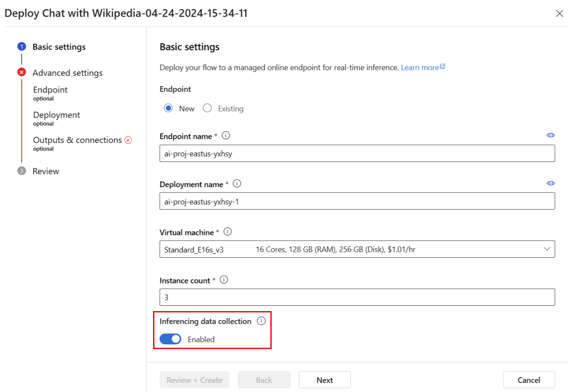The height and width of the screenshot is (392, 572).
Task: Click info icon next to Endpoint name
Action: click(x=226, y=136)
